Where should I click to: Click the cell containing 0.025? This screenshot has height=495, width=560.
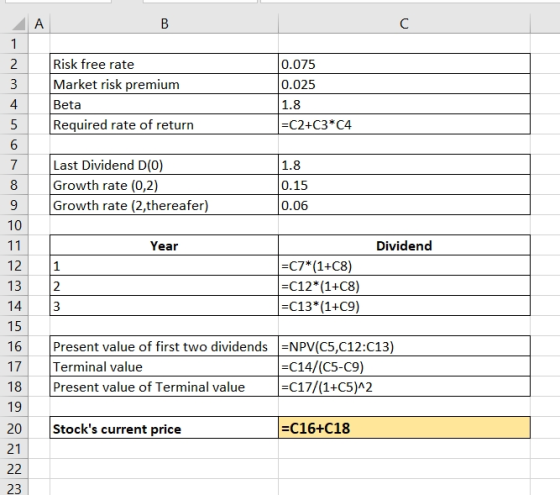pos(404,84)
